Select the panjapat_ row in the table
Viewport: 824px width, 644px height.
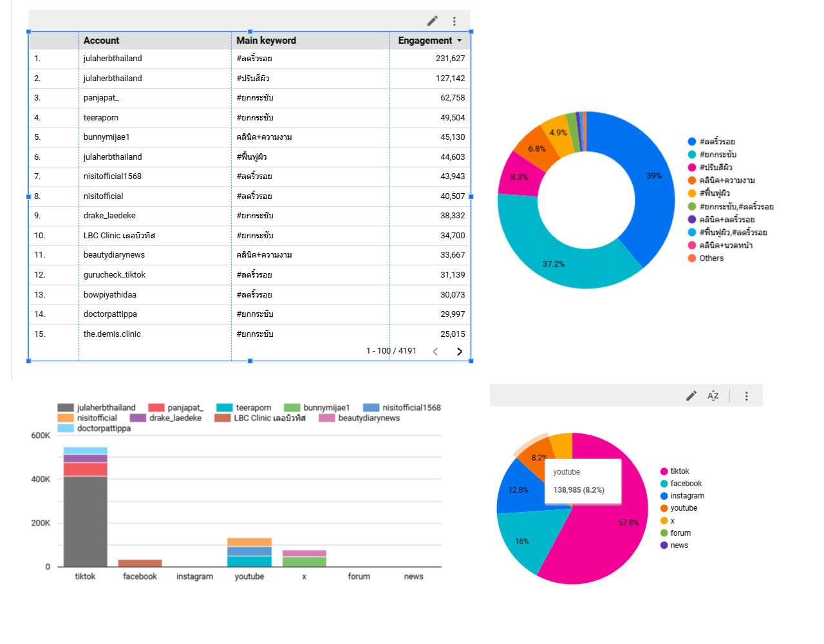click(101, 98)
